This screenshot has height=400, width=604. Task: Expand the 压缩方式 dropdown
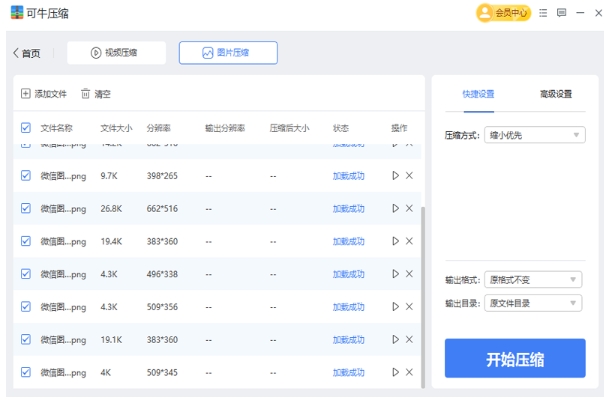[x=535, y=135]
